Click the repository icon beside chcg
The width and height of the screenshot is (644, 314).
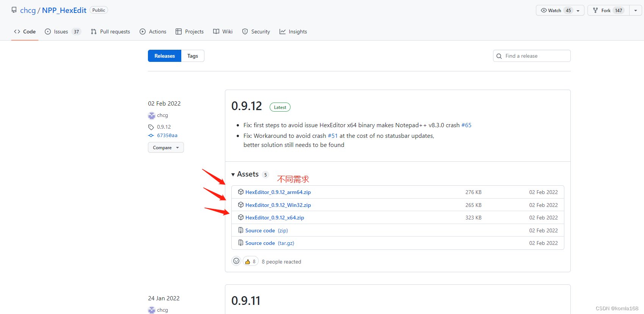(14, 10)
